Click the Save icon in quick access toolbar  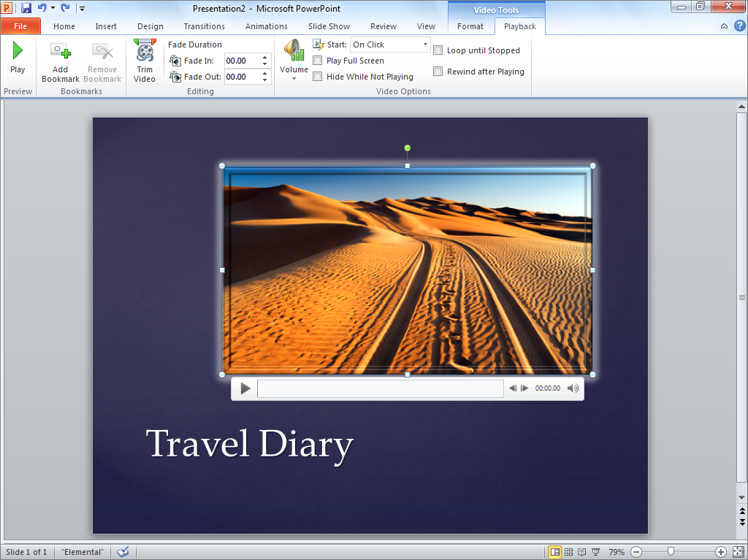click(26, 8)
